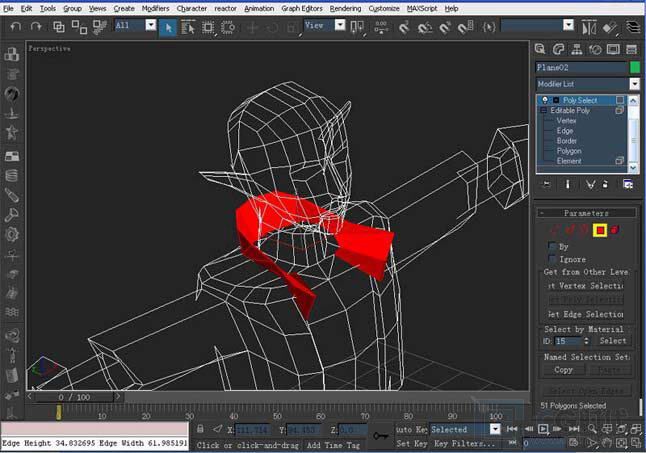646x453 pixels.
Task: Open the Rendering menu
Action: tap(345, 8)
